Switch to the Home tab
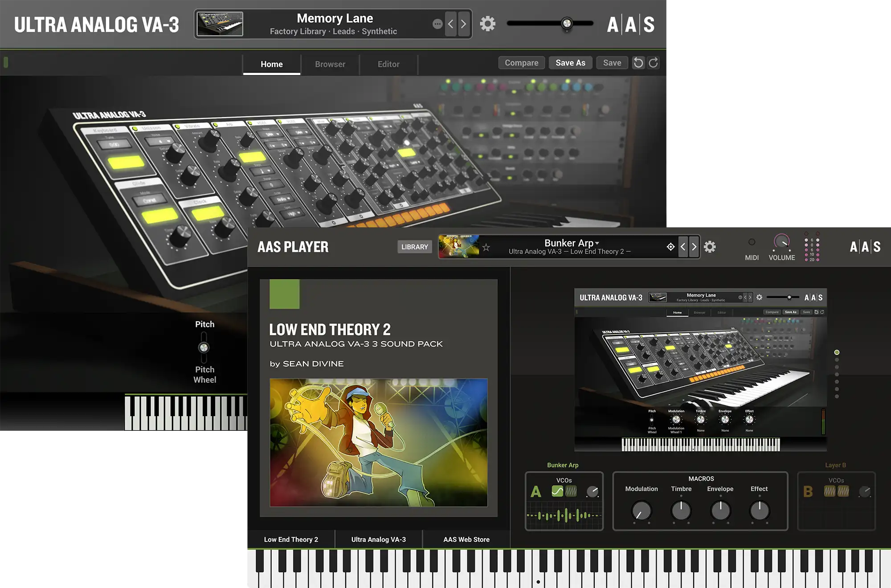 click(272, 64)
